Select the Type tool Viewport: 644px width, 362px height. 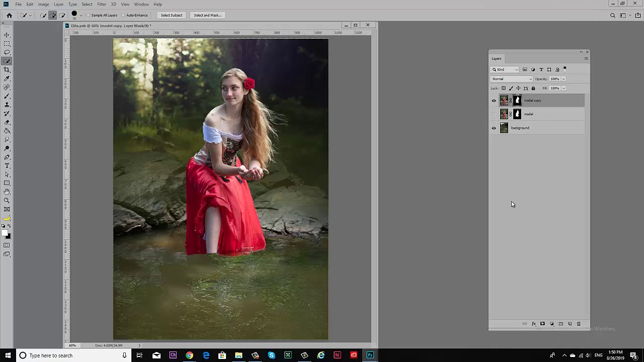7,165
